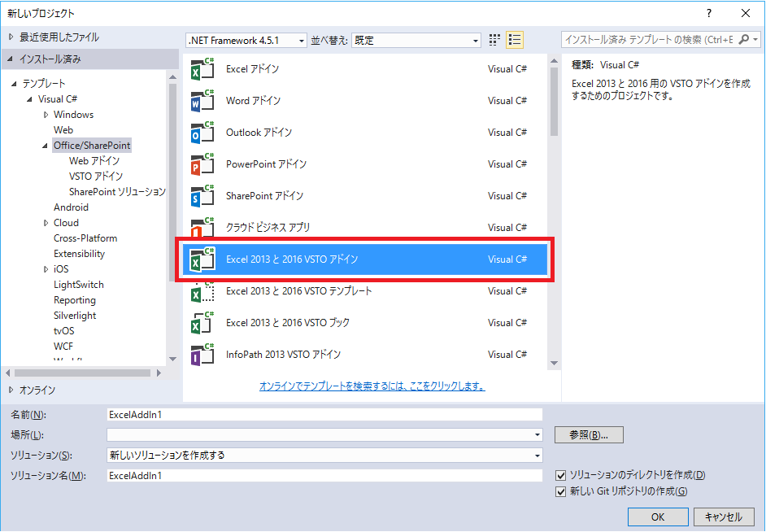Open the .NET Framework 4.5.1 dropdown
The height and width of the screenshot is (532, 766).
246,41
